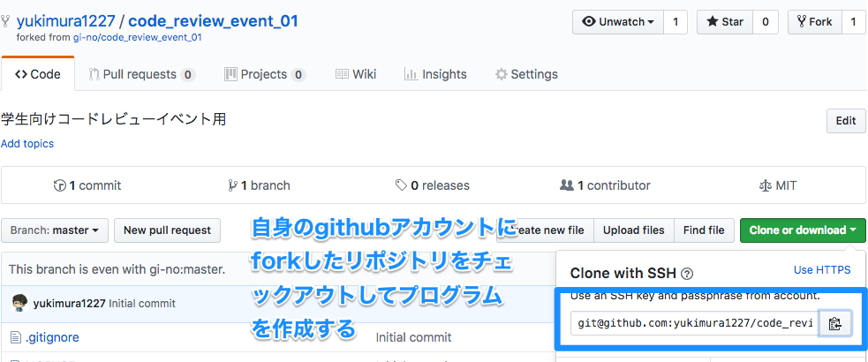Viewport: 868px width, 362px height.
Task: Click Create new file button
Action: pyautogui.click(x=546, y=230)
